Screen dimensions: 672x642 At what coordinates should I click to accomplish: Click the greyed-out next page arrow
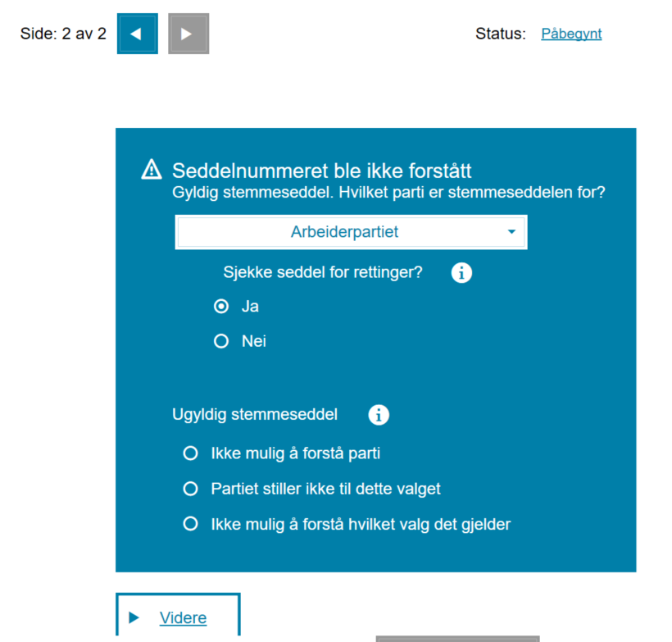pos(188,34)
